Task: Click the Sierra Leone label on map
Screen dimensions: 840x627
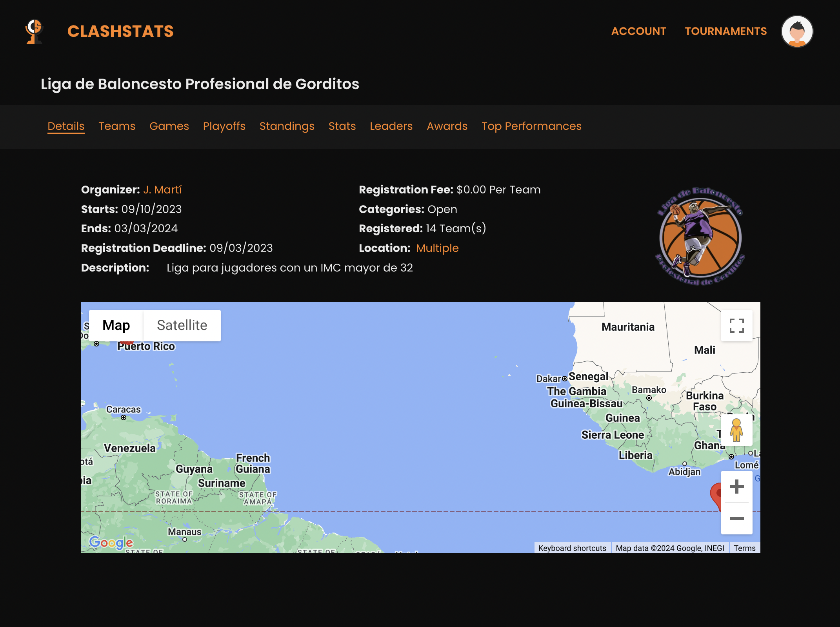Action: (613, 435)
